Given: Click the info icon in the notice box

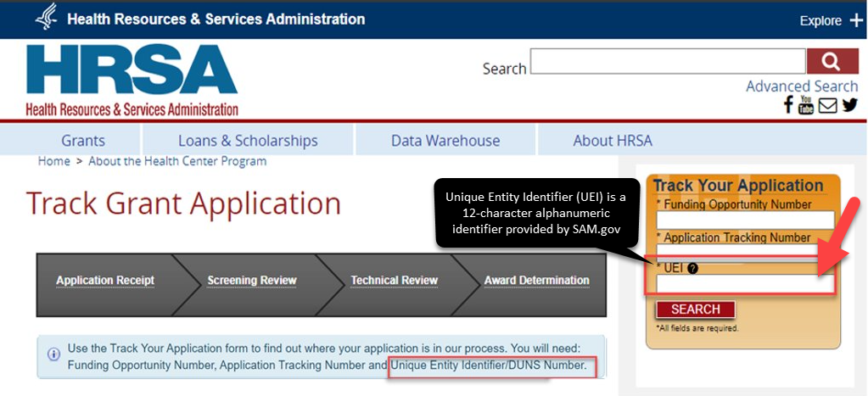Looking at the screenshot, I should click(x=53, y=354).
